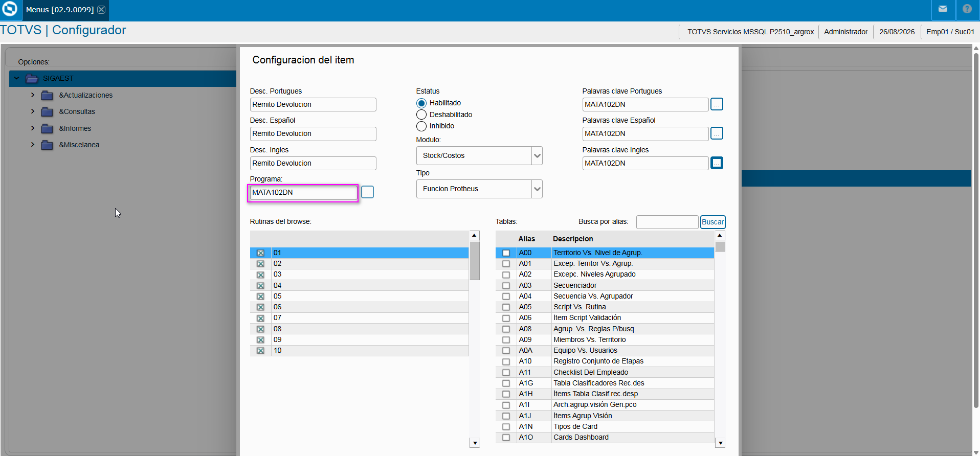This screenshot has width=980, height=456.
Task: Toggle browse routine 10 checkbox
Action: [260, 351]
